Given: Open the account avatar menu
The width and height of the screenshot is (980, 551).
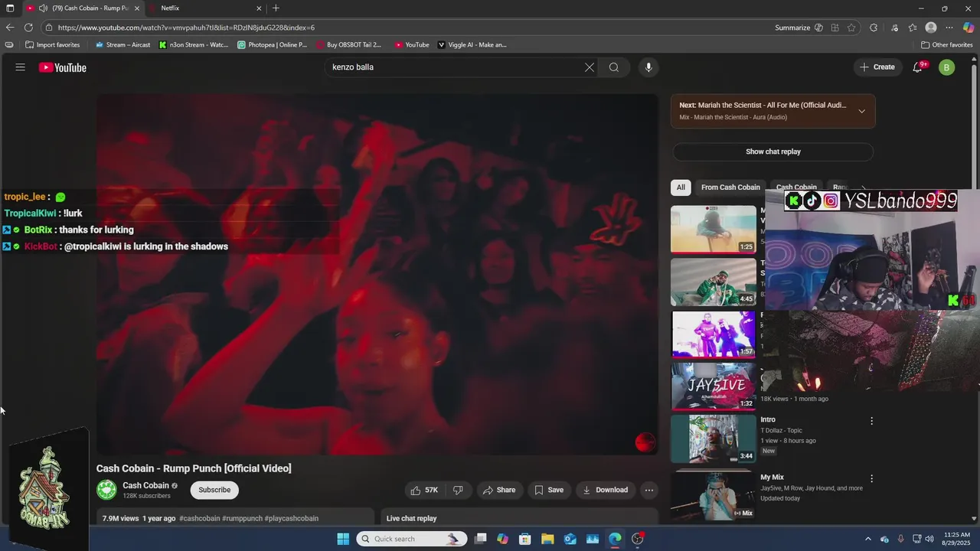Looking at the screenshot, I should coord(947,67).
